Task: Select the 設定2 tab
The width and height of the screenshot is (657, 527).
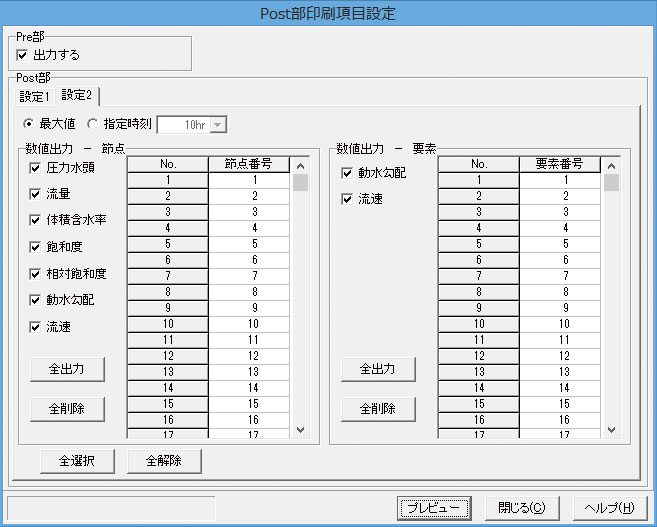Action: (77, 96)
